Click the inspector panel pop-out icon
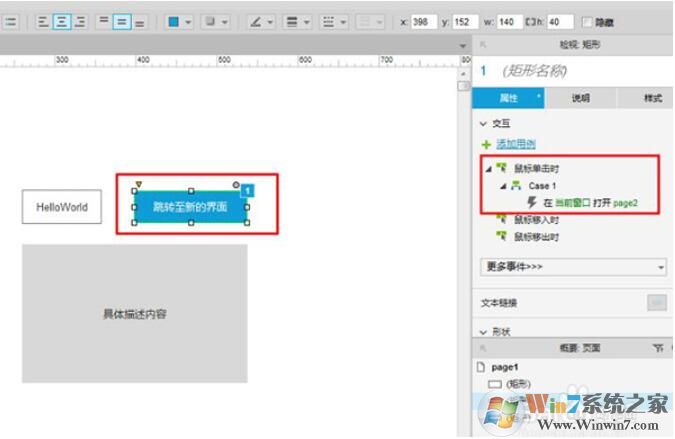Screen dimensions: 675x439 (483, 44)
